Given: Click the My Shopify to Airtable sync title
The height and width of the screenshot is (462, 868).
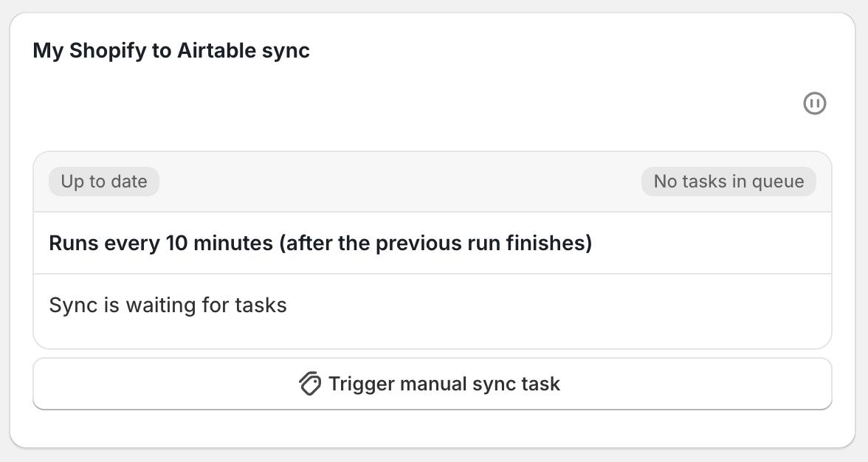Looking at the screenshot, I should click(170, 50).
